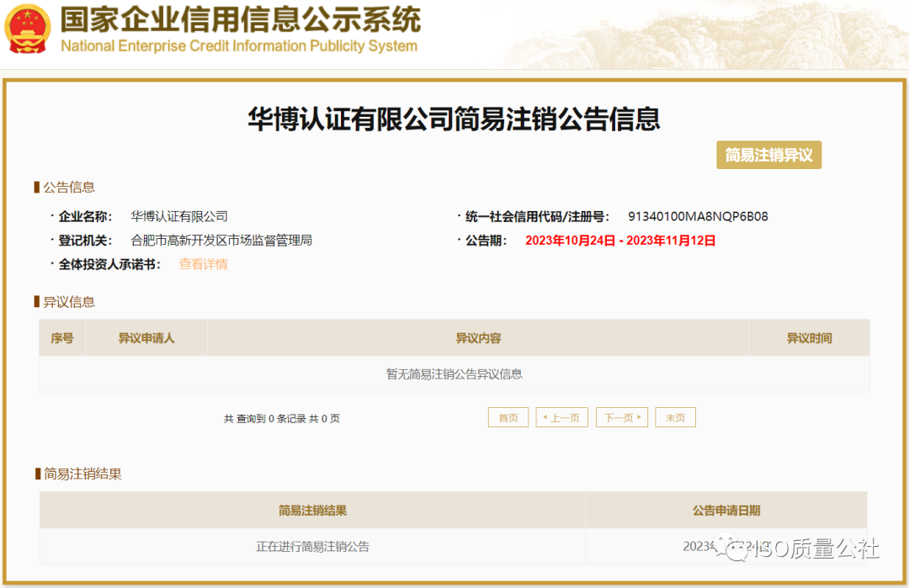Click the 下一页 next page button
Viewport: 909px width, 588px height.
[x=622, y=418]
